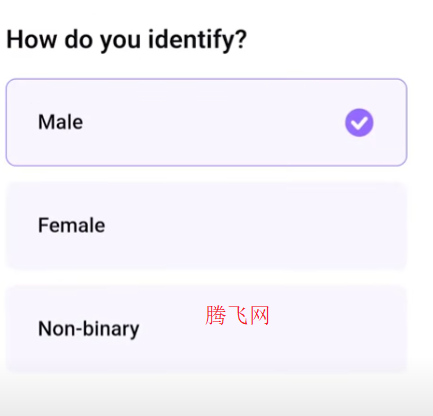Click the highlighted purple-bordered Male box
Screen dimensions: 433x416
pos(206,122)
